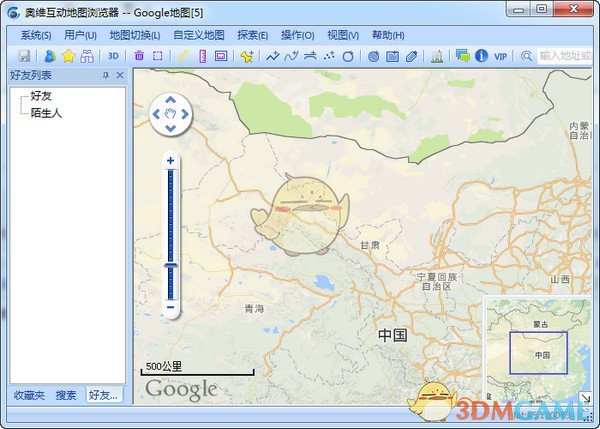Click the blue map image icon

392,56
